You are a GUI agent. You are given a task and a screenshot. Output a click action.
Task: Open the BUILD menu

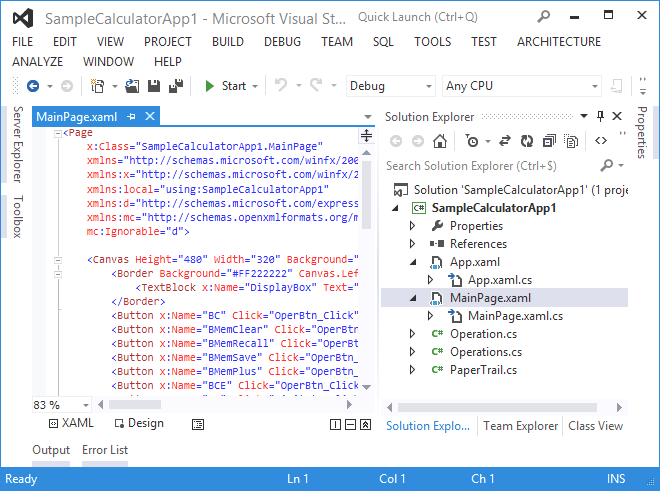(228, 42)
